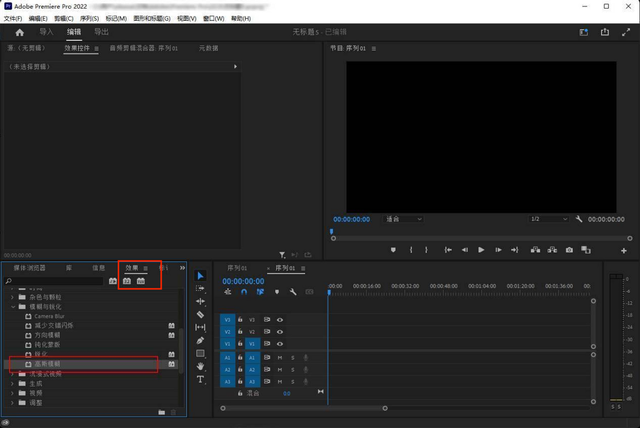This screenshot has width=640, height=428.
Task: Click the Home icon in the header
Action: 19,32
